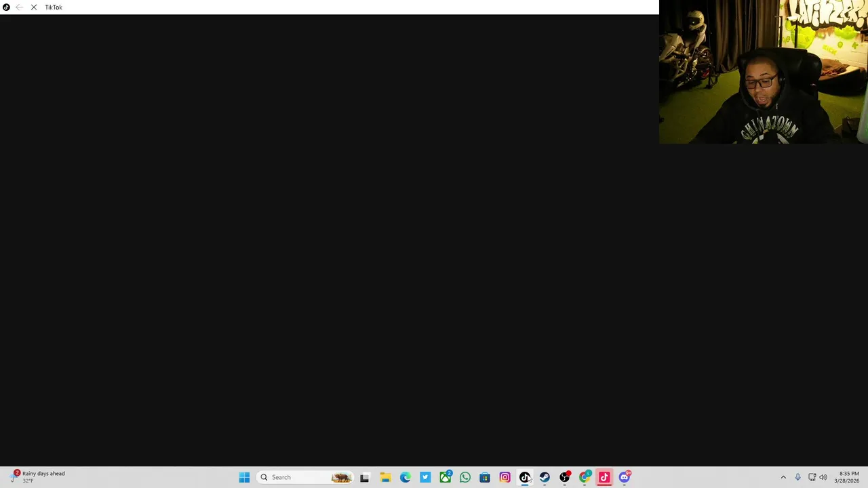Viewport: 868px width, 488px height.
Task: Click the microphone tray icon
Action: 797,477
